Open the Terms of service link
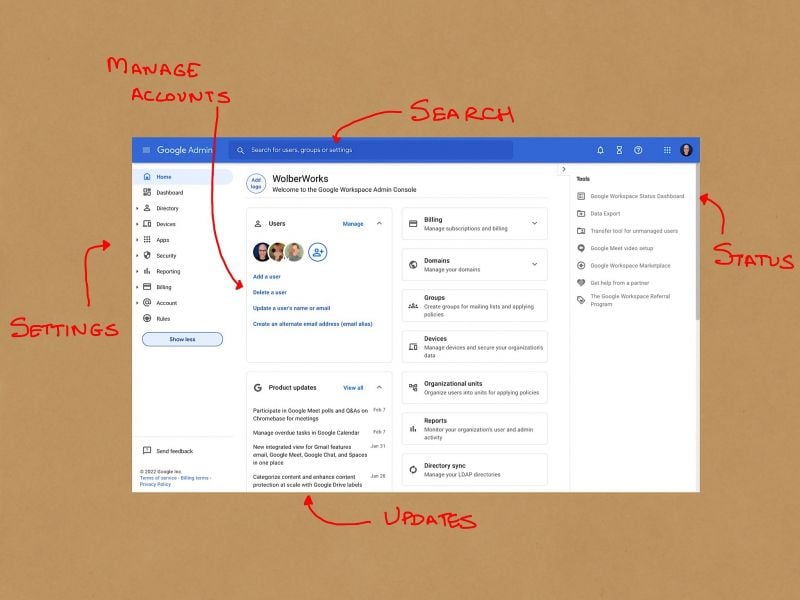 (158, 478)
